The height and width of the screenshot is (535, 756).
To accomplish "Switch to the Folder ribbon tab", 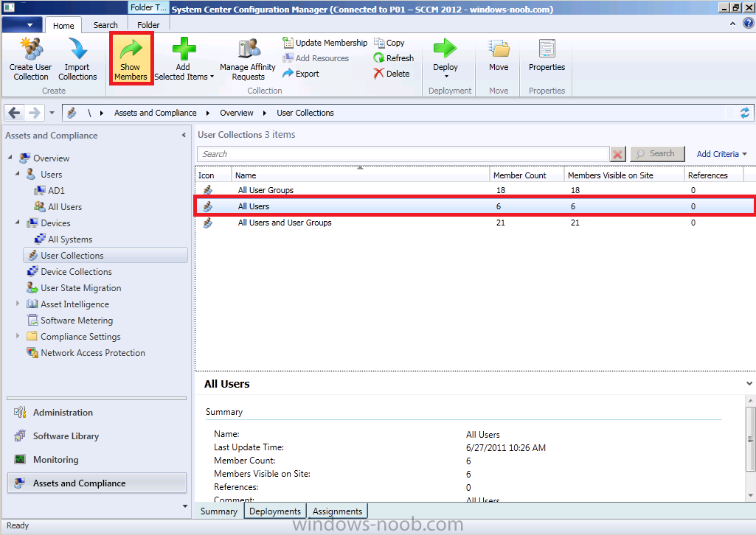I will click(x=148, y=25).
